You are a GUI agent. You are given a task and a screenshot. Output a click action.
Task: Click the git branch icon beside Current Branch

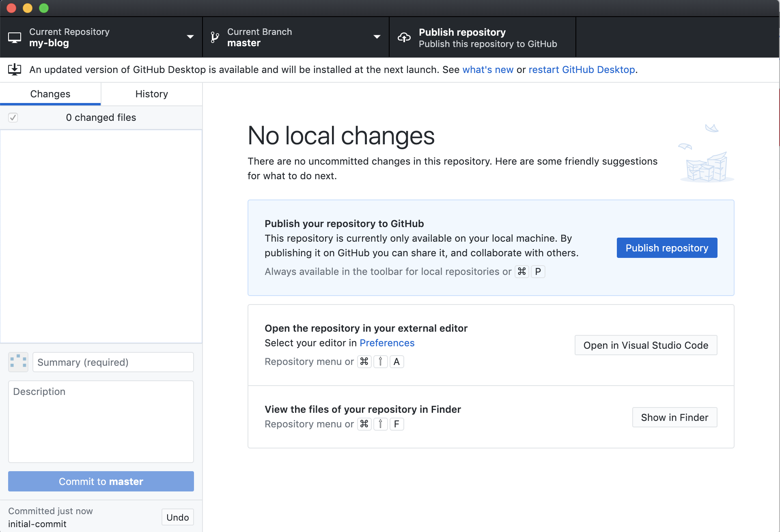pyautogui.click(x=215, y=37)
